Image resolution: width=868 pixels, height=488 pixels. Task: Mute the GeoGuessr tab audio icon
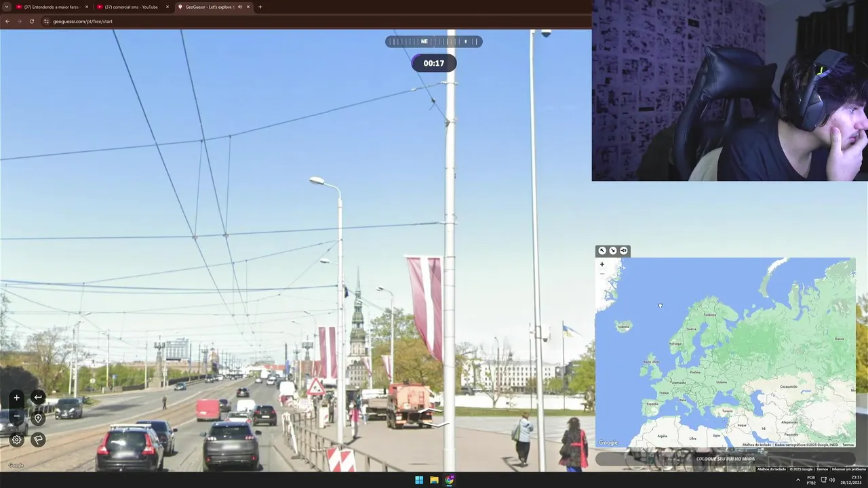point(239,7)
